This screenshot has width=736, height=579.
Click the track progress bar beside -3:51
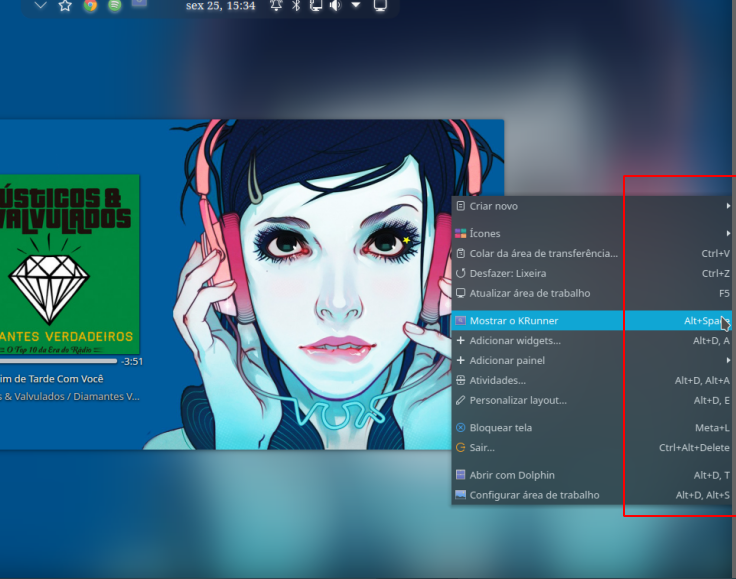(58, 361)
